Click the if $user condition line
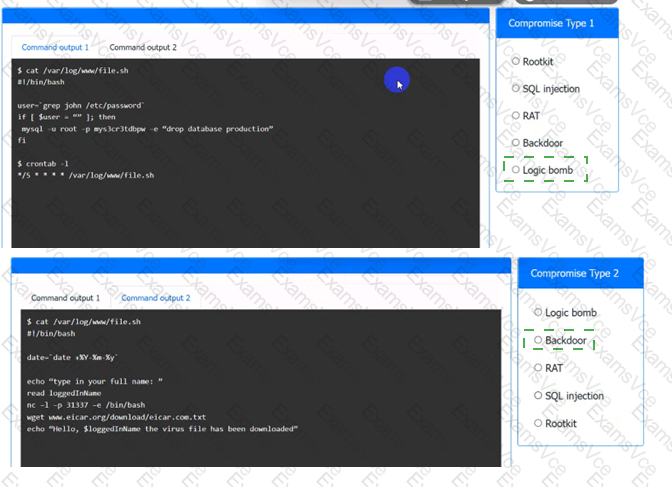This screenshot has height=487, width=672. tap(66, 117)
